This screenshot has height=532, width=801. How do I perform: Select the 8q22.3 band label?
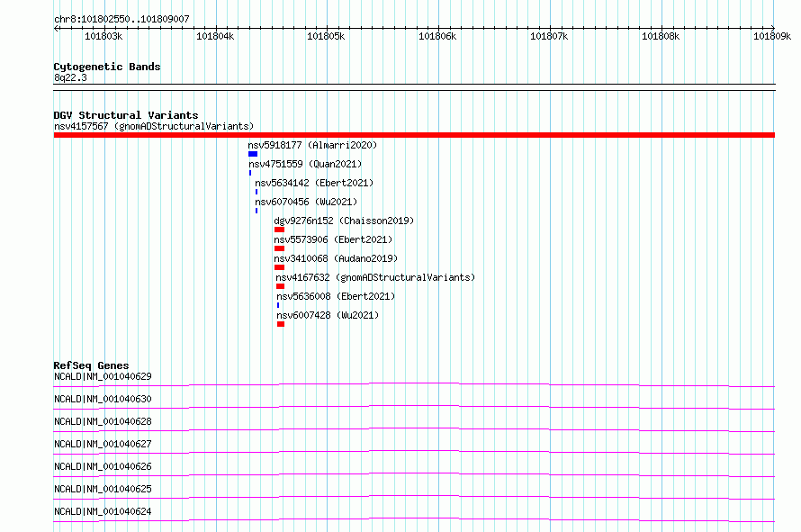[x=70, y=77]
